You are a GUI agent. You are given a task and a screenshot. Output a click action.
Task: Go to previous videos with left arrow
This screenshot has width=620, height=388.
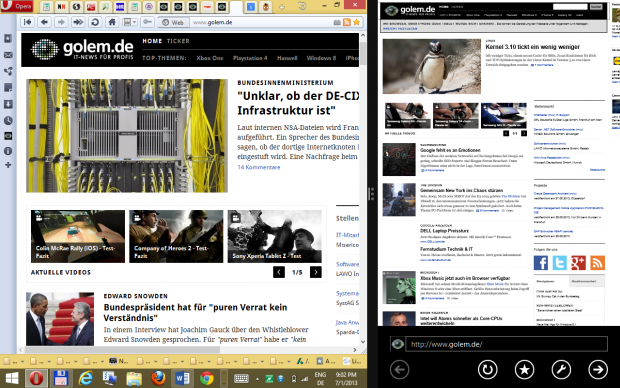(279, 272)
